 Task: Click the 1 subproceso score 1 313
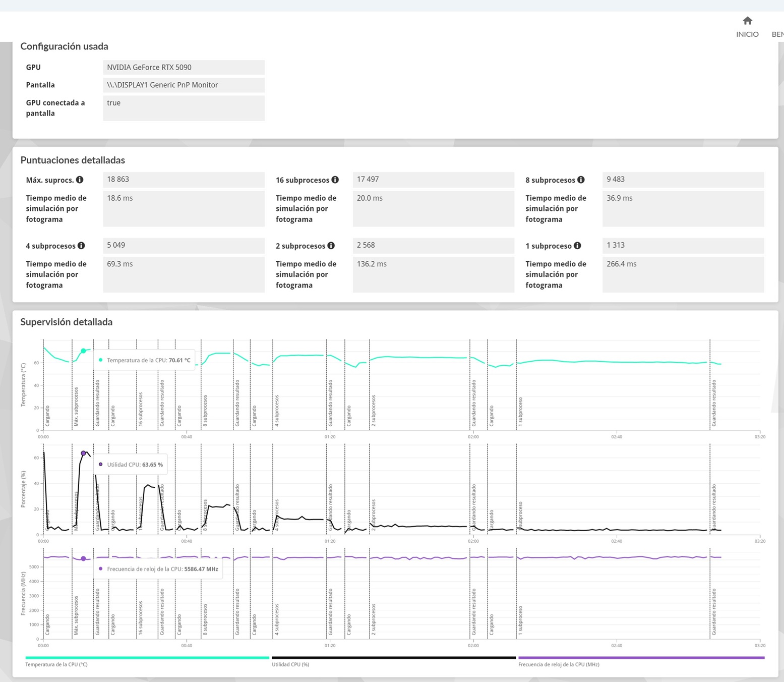pyautogui.click(x=683, y=246)
